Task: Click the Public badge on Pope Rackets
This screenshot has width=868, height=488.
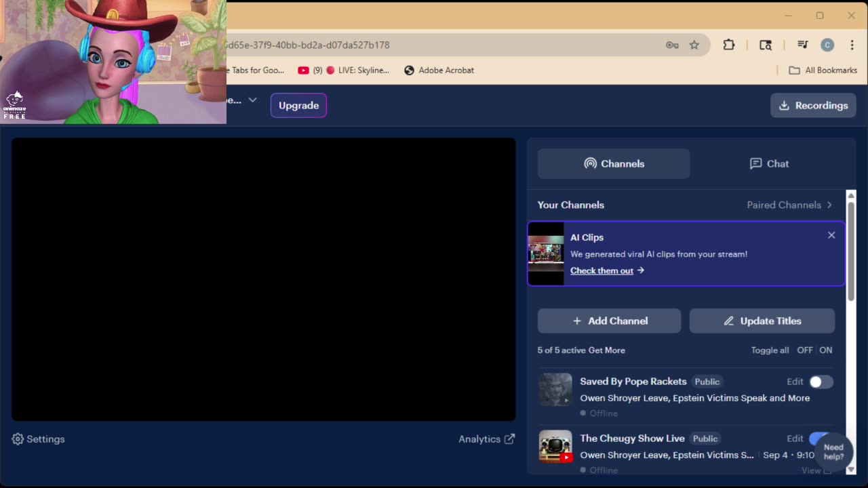Action: [x=707, y=382]
